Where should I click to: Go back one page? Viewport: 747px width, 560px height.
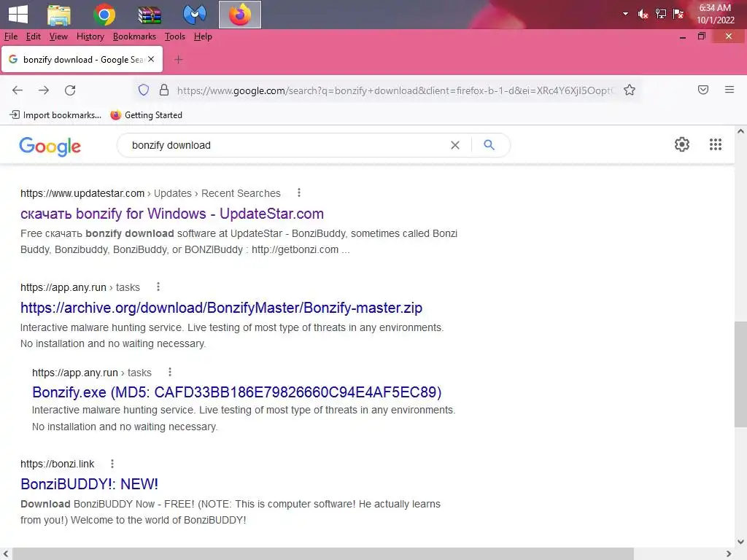(x=18, y=90)
